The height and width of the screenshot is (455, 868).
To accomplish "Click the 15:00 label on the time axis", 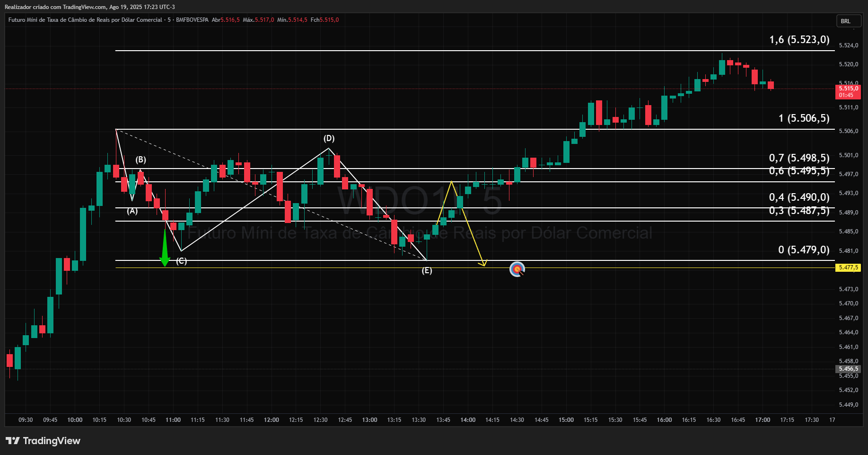I will 566,420.
